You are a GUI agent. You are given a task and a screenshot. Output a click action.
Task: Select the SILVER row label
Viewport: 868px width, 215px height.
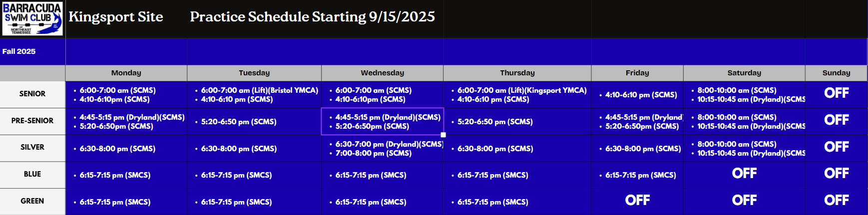pyautogui.click(x=32, y=147)
